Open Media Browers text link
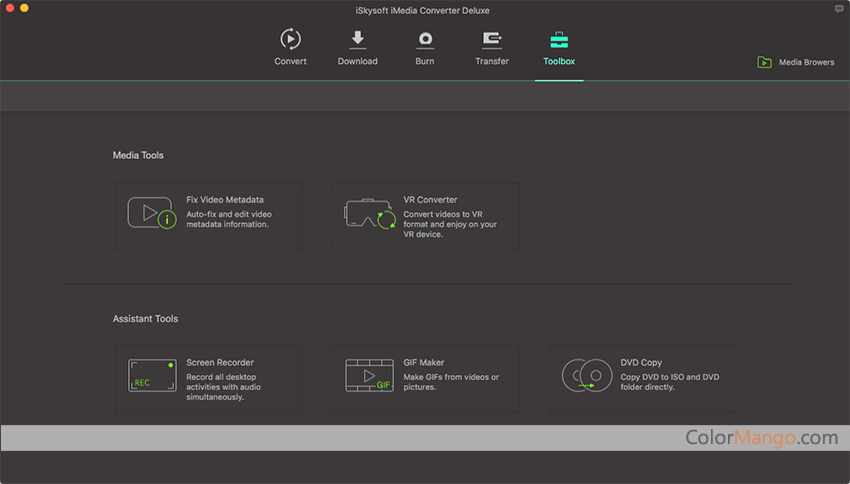Viewport: 850px width, 484px height. point(806,62)
